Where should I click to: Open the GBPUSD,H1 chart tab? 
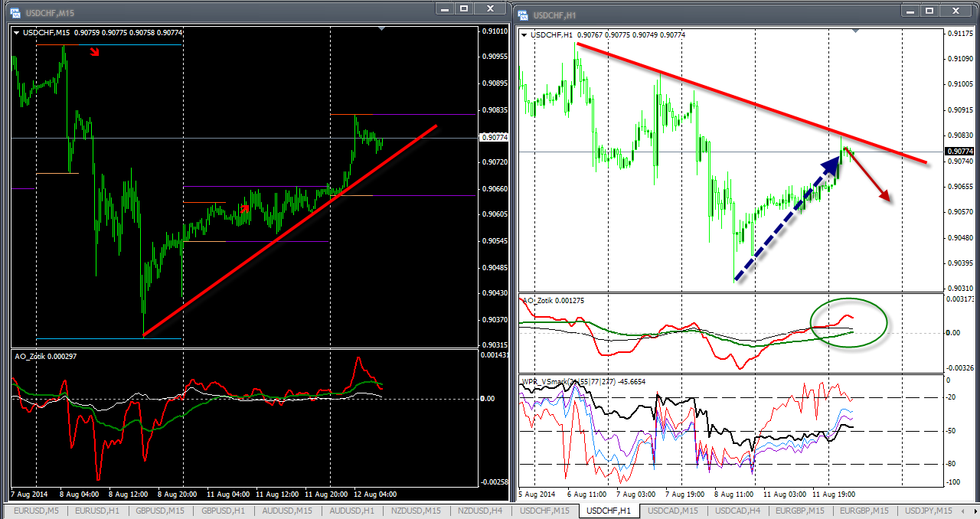point(222,511)
